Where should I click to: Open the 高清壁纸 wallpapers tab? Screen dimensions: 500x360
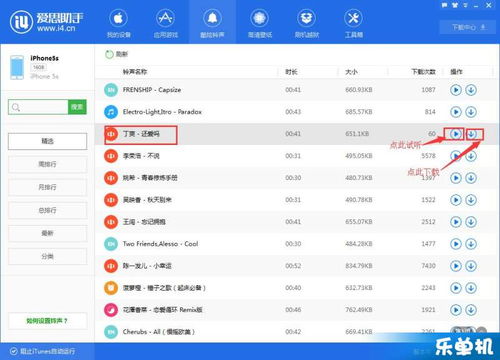coord(260,23)
